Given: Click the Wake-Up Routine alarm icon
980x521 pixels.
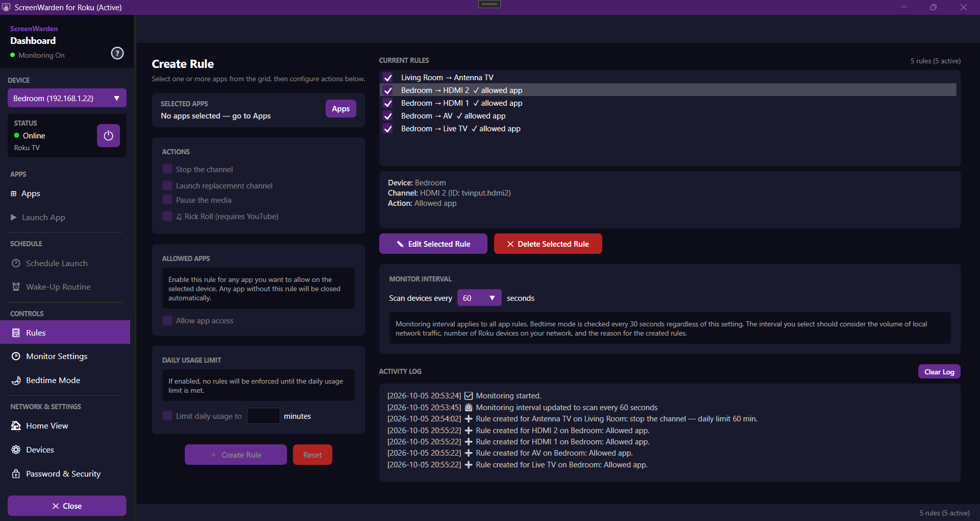Looking at the screenshot, I should pyautogui.click(x=16, y=287).
